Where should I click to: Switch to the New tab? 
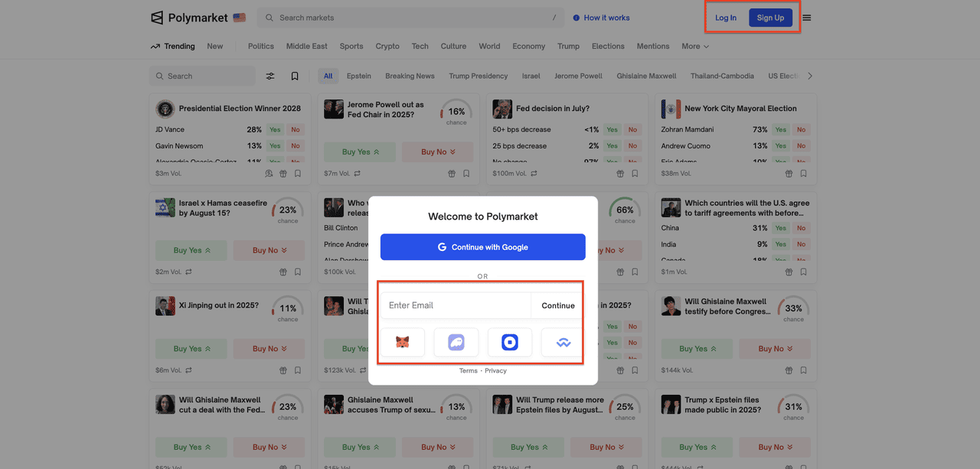click(x=215, y=46)
